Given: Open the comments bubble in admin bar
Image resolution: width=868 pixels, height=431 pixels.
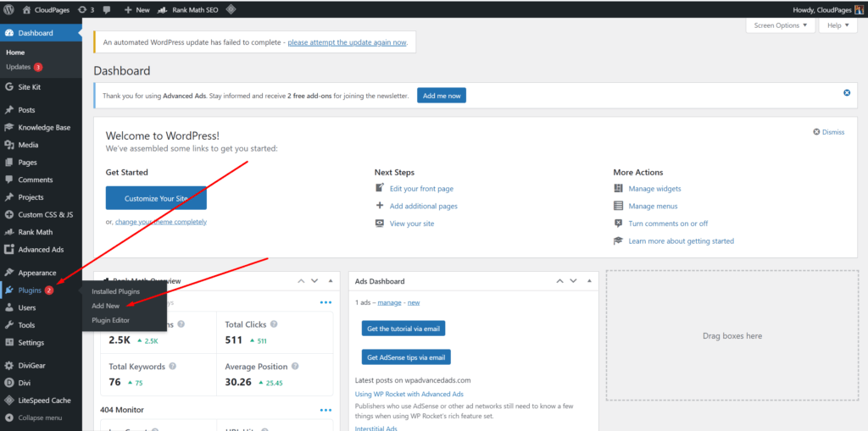Looking at the screenshot, I should click(107, 10).
